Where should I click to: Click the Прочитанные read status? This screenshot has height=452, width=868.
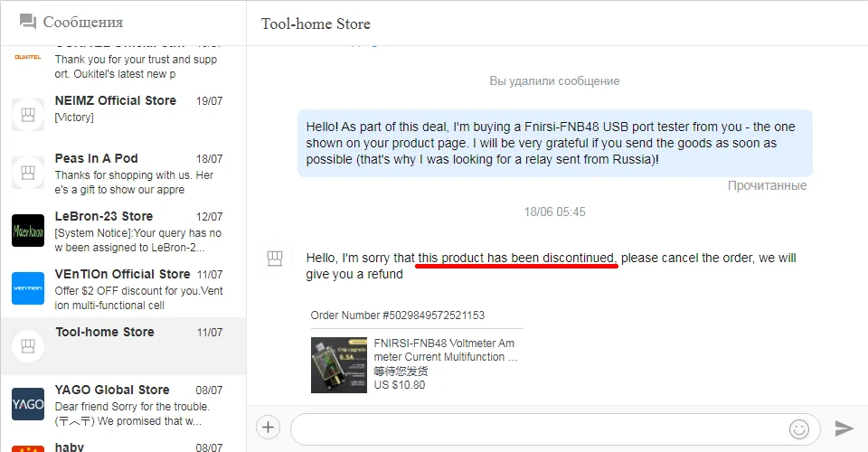(767, 186)
